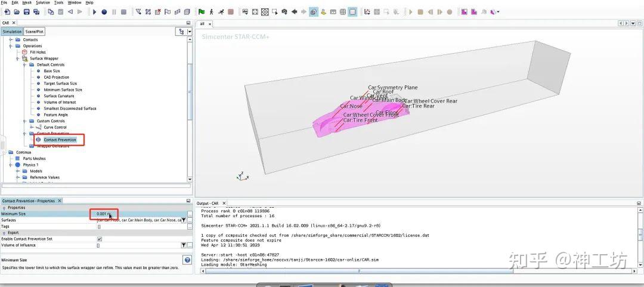Select the Fill Holes operation
Viewport: 644px width, 287px height.
(x=38, y=53)
